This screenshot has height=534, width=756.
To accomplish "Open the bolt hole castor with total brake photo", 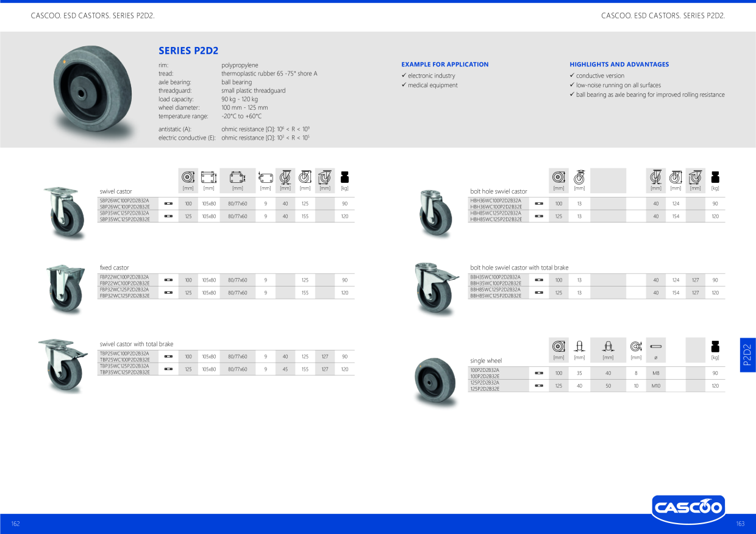I will 437,290.
